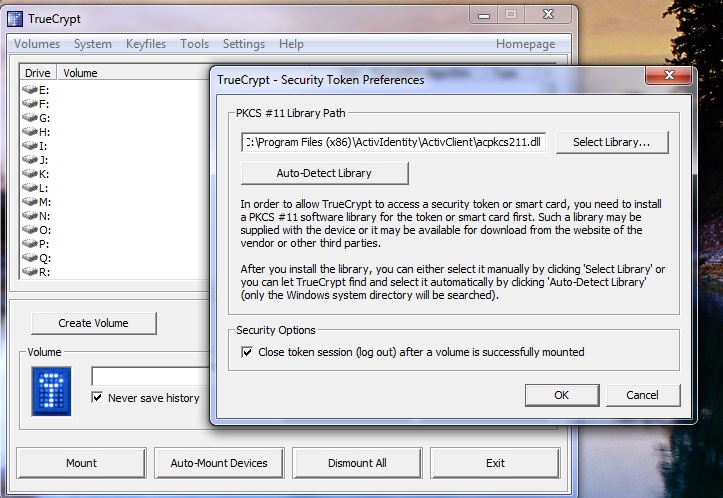Click the TrueCrypt title bar app icon
Screen dimensions: 723x498
coord(15,19)
